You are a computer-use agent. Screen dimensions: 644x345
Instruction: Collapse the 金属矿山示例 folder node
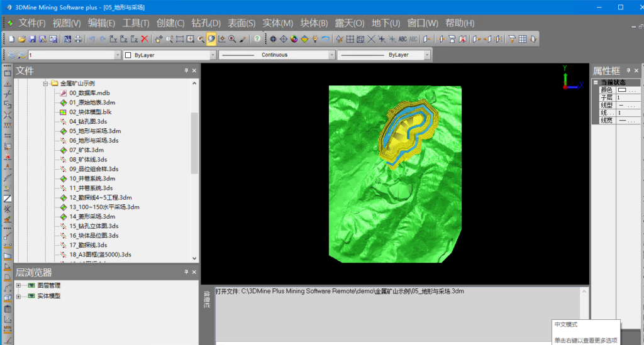[x=45, y=84]
